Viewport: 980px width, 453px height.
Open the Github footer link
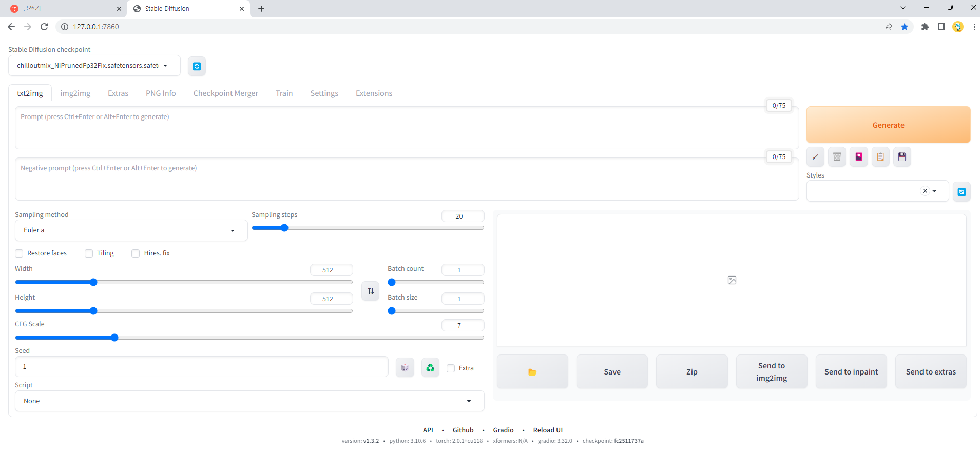(463, 430)
